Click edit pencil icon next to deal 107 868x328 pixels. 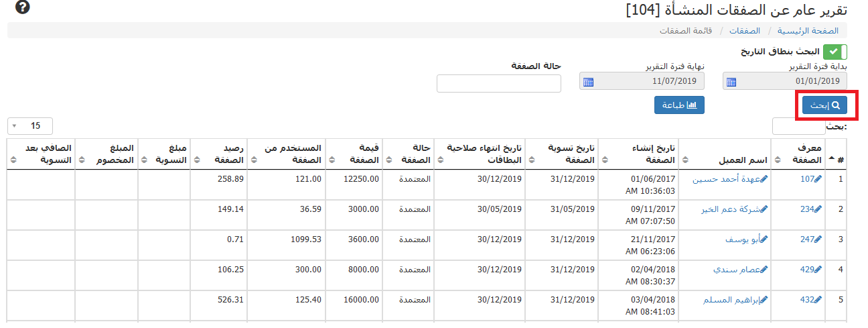817,179
